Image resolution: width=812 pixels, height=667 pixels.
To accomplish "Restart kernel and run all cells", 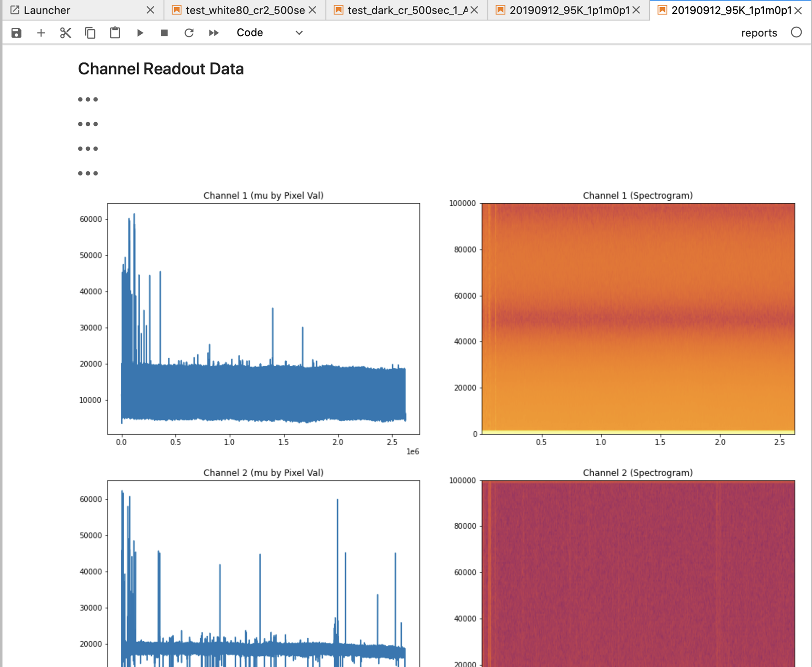I will (x=214, y=33).
